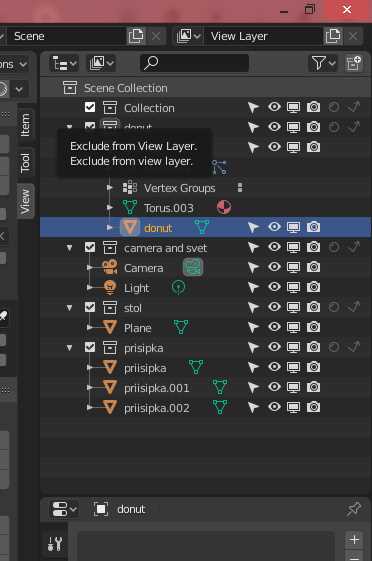Click the Camera constraint icon
Viewport: 372px width, 561px height.
193,267
